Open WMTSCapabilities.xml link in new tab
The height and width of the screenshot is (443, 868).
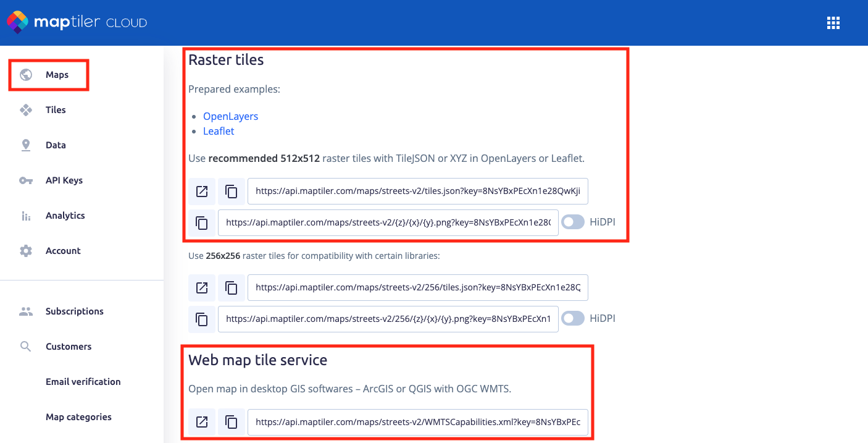[202, 421]
